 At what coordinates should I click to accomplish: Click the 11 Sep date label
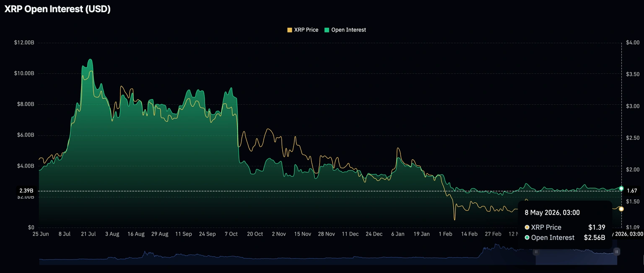184,234
